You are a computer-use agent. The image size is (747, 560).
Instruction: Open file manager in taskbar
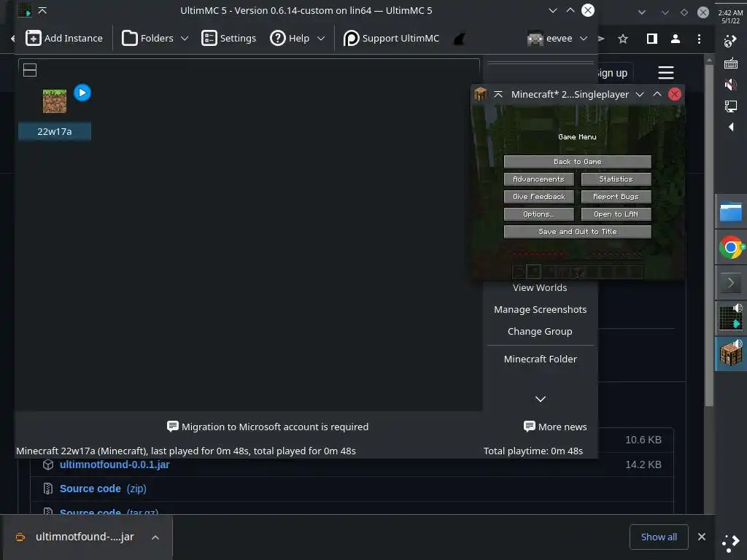[731, 212]
